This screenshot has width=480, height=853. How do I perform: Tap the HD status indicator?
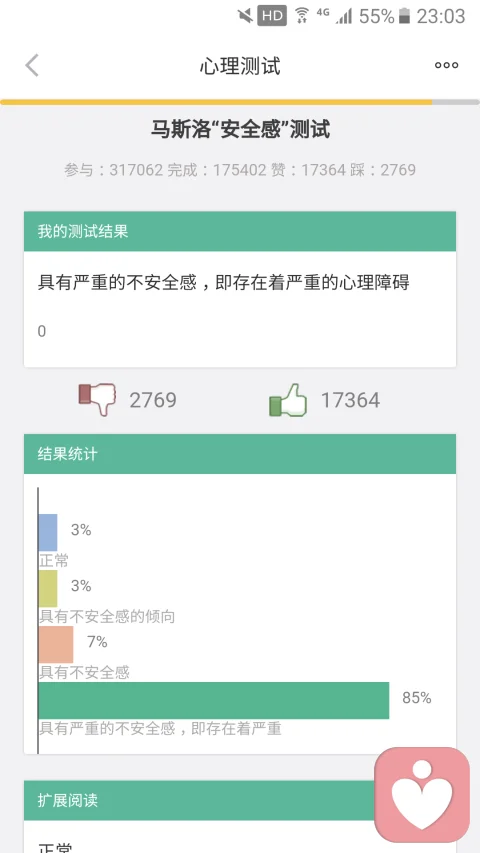tap(272, 16)
